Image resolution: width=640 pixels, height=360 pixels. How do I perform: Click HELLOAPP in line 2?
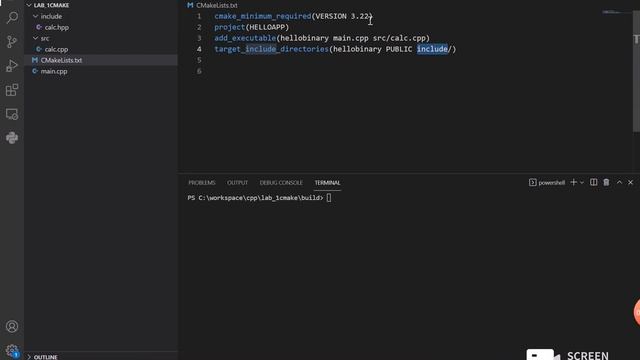pos(267,27)
